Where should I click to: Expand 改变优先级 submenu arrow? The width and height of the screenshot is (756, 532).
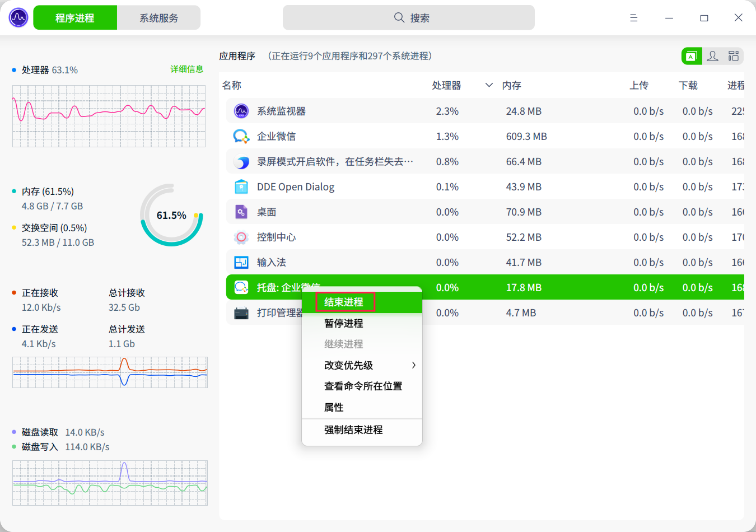413,365
